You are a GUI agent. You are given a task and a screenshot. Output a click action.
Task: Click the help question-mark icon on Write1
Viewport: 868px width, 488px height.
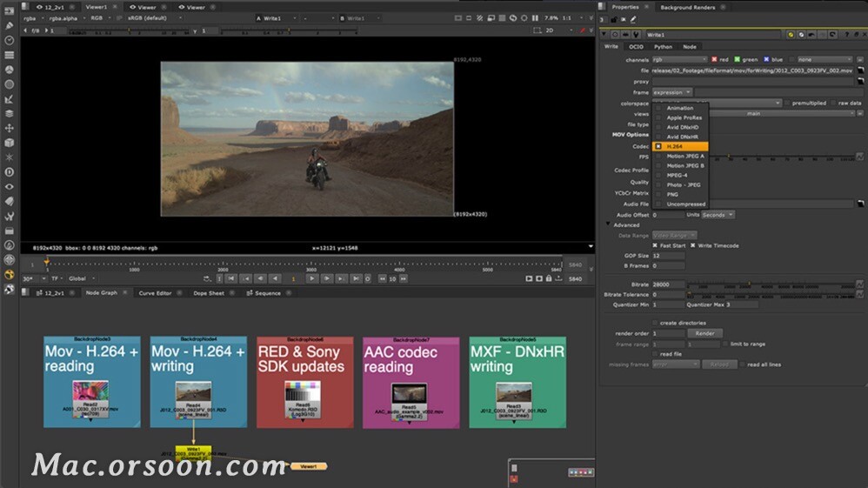tap(847, 34)
